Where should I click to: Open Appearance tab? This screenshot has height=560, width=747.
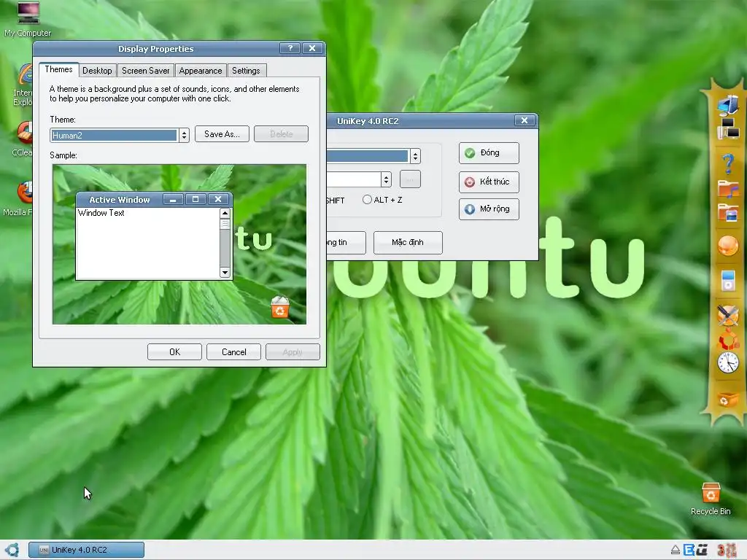pos(201,71)
